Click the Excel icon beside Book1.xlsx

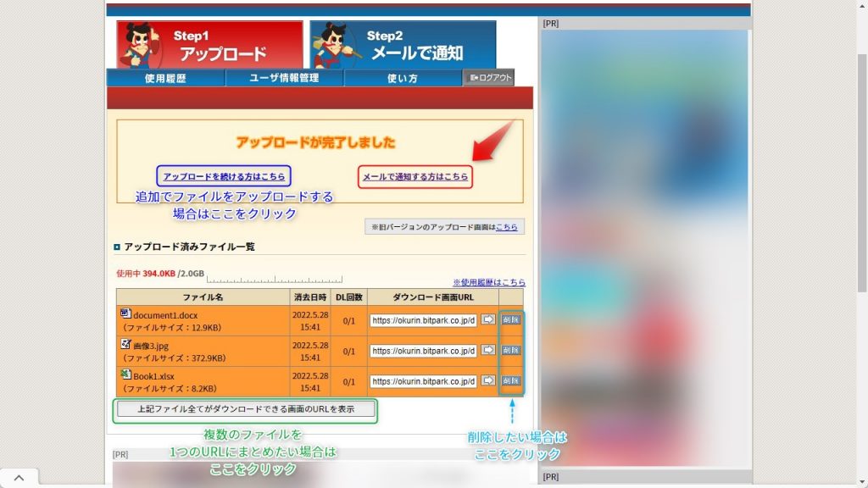(125, 374)
